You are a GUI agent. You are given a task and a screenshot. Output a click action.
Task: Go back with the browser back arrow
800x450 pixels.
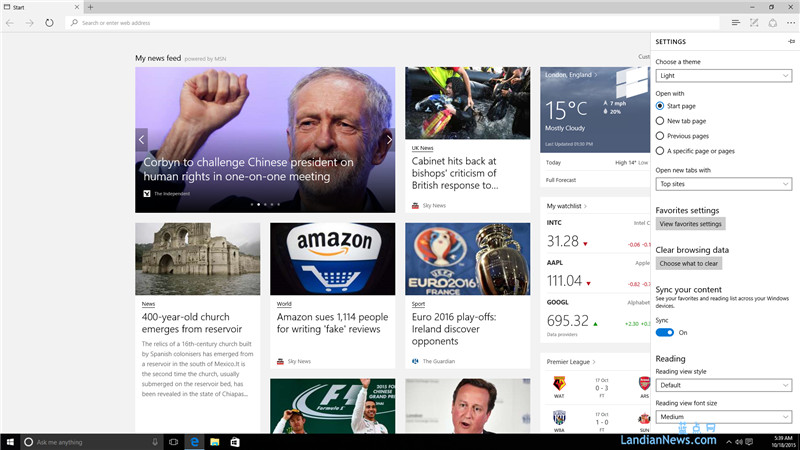coord(10,23)
